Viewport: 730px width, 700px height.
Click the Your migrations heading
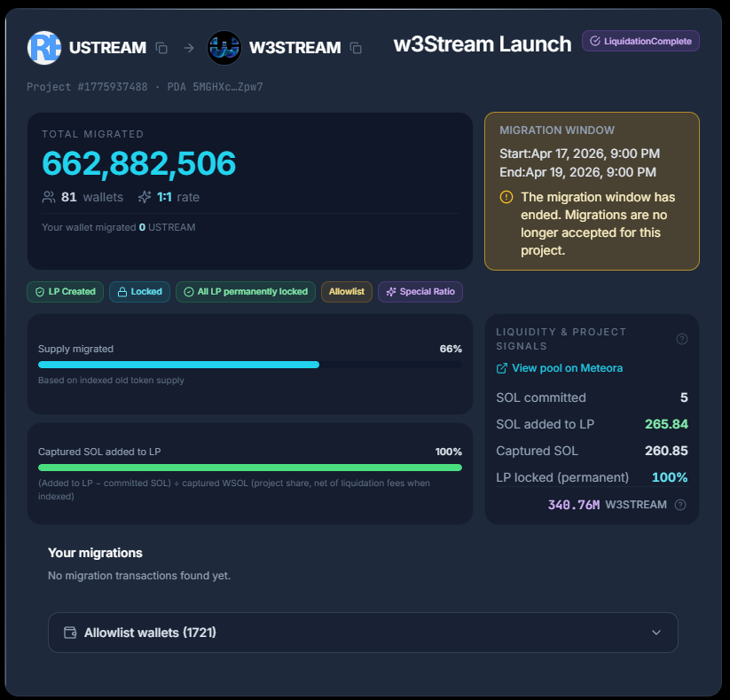[95, 553]
